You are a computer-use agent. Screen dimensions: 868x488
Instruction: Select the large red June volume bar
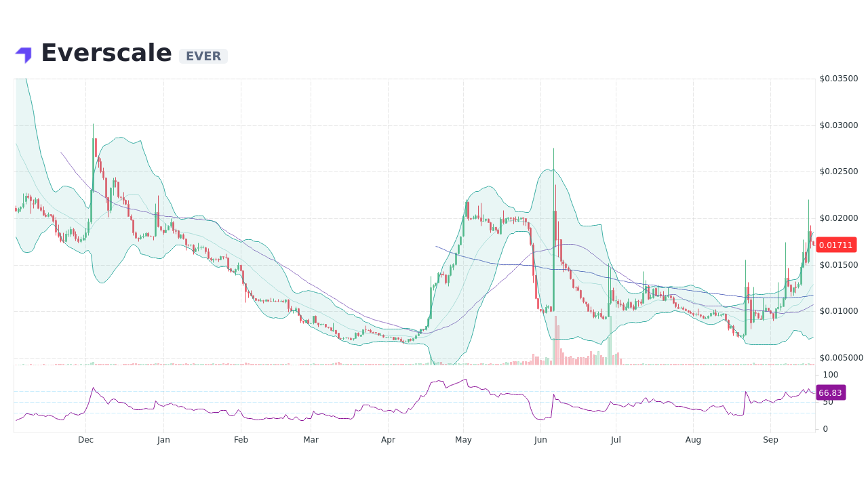(556, 352)
